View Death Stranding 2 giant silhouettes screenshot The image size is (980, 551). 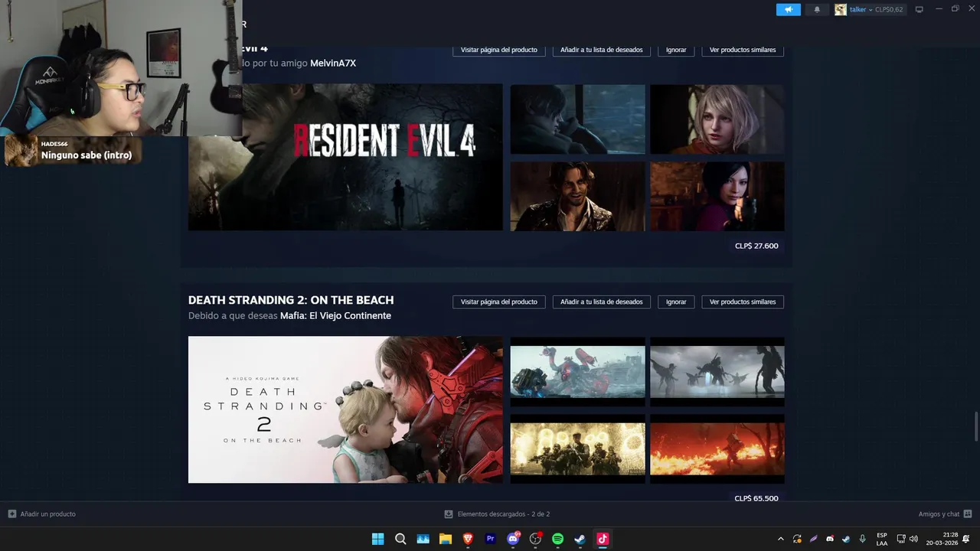coord(717,371)
